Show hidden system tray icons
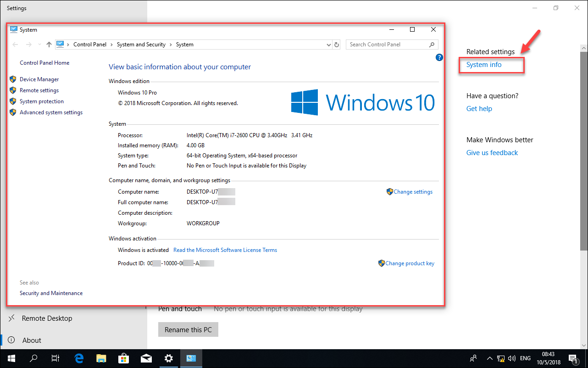Image resolution: width=588 pixels, height=368 pixels. click(489, 358)
